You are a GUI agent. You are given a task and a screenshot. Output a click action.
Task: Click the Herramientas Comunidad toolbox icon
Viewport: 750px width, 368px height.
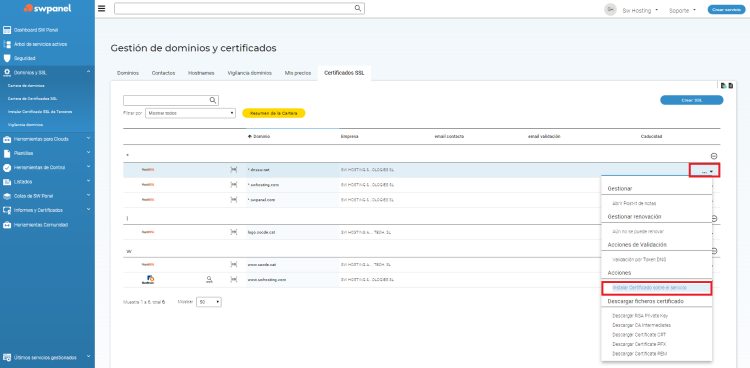click(x=7, y=224)
